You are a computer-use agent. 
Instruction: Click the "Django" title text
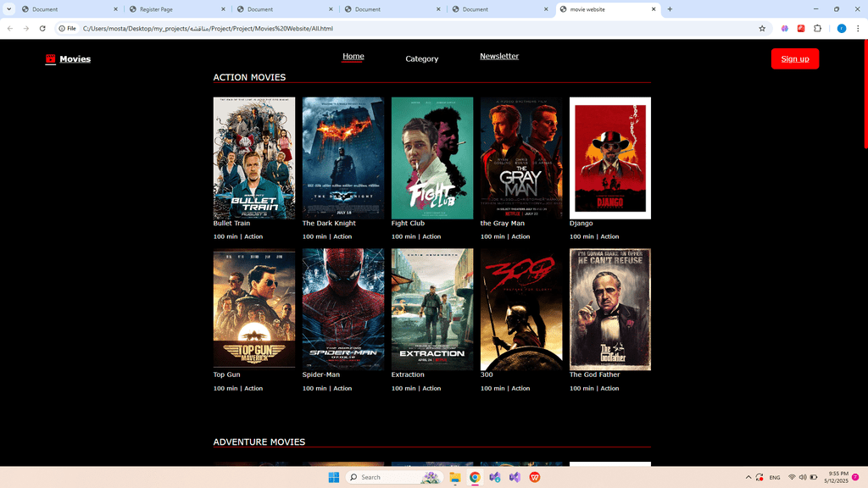pos(581,224)
